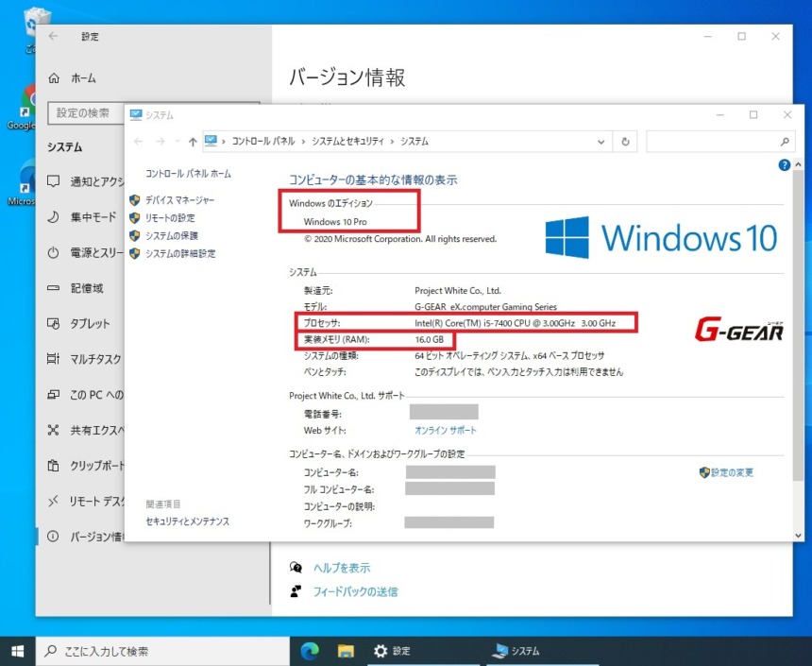The width and height of the screenshot is (812, 666).
Task: Click フィードバックの送信 link in Settings
Action: 355,592
